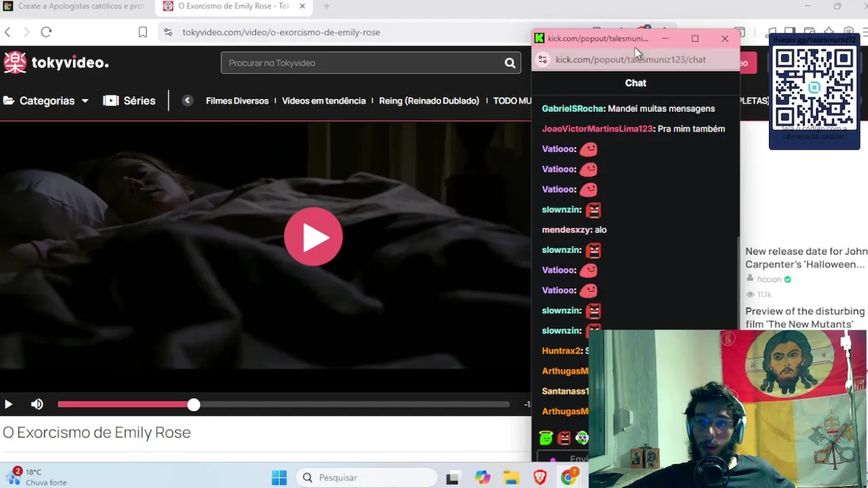Select the white clown-face emote in chat bar
This screenshot has width=868, height=488.
pyautogui.click(x=581, y=439)
